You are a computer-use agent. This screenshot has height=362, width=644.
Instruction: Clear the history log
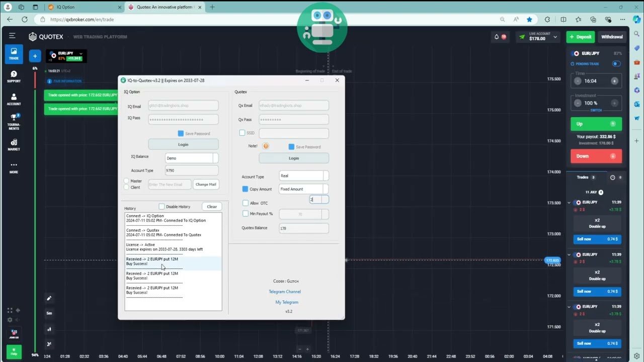(212, 207)
